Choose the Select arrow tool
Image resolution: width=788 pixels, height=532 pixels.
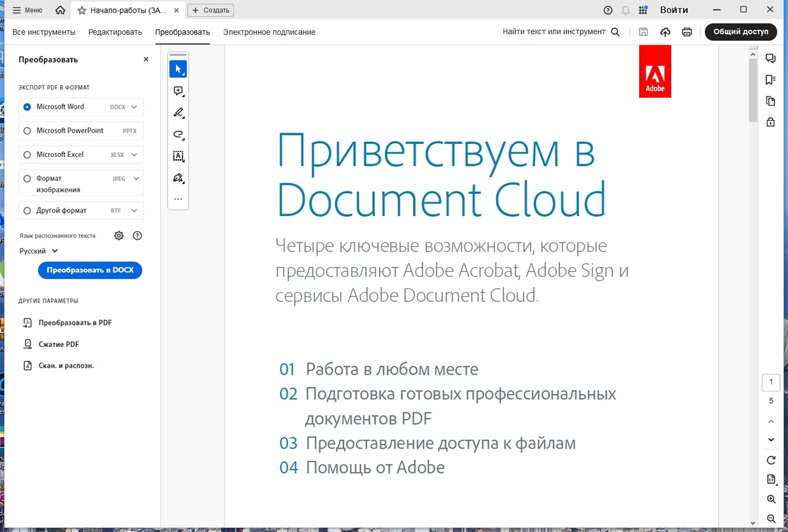coord(178,69)
